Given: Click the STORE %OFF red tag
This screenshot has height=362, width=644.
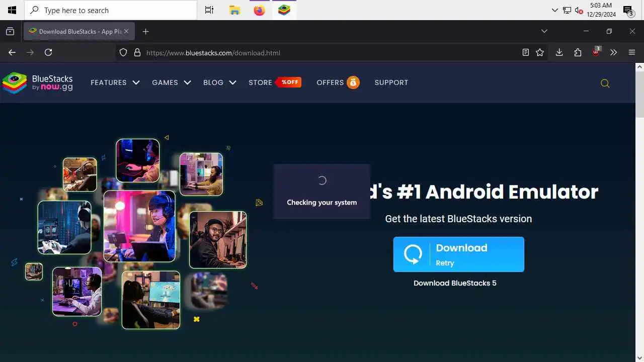Looking at the screenshot, I should 289,82.
